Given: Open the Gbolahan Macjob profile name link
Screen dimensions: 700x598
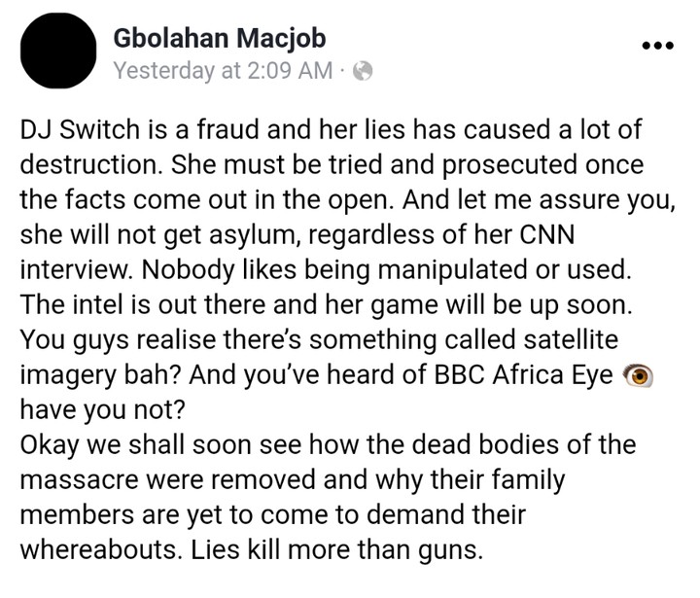Looking at the screenshot, I should (220, 39).
